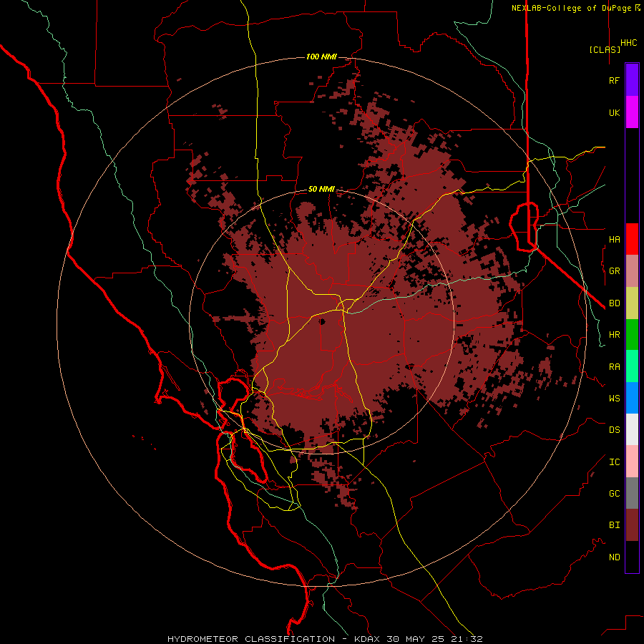Click the ND legend label

(614, 557)
